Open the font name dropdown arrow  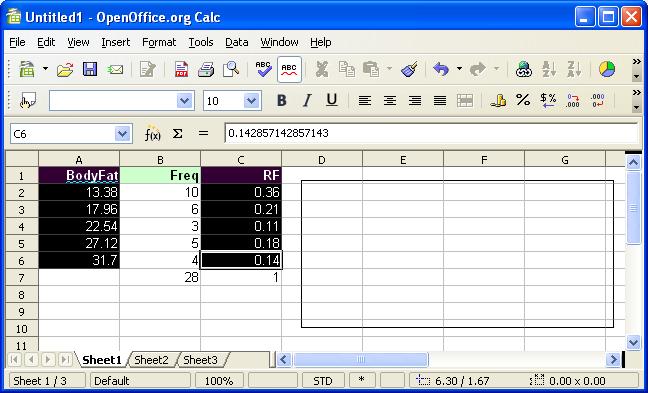point(185,100)
